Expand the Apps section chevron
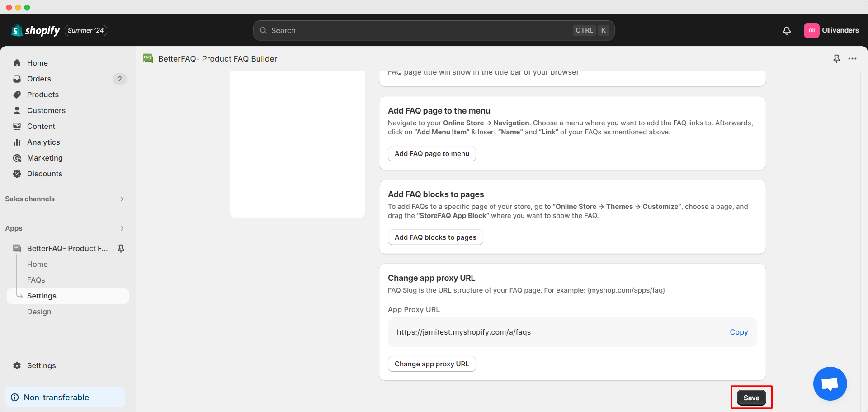Viewport: 868px width, 412px height. point(122,228)
